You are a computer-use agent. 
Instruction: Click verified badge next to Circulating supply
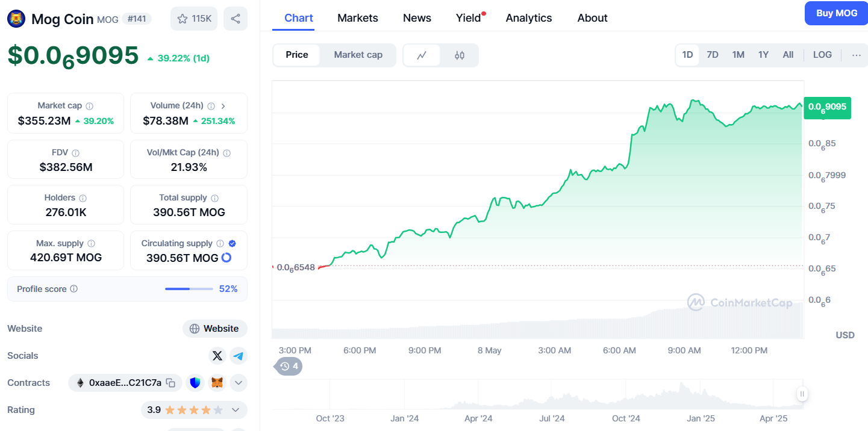(233, 244)
